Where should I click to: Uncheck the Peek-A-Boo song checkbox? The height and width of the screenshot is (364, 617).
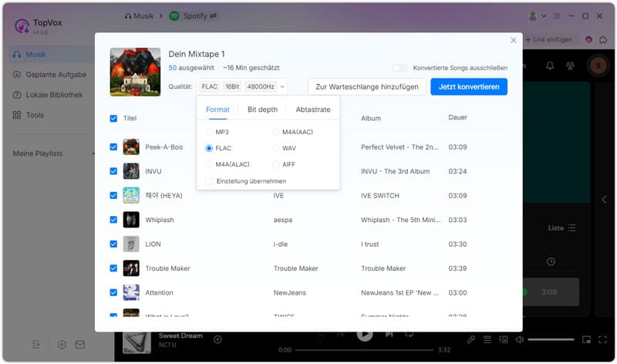(x=114, y=147)
